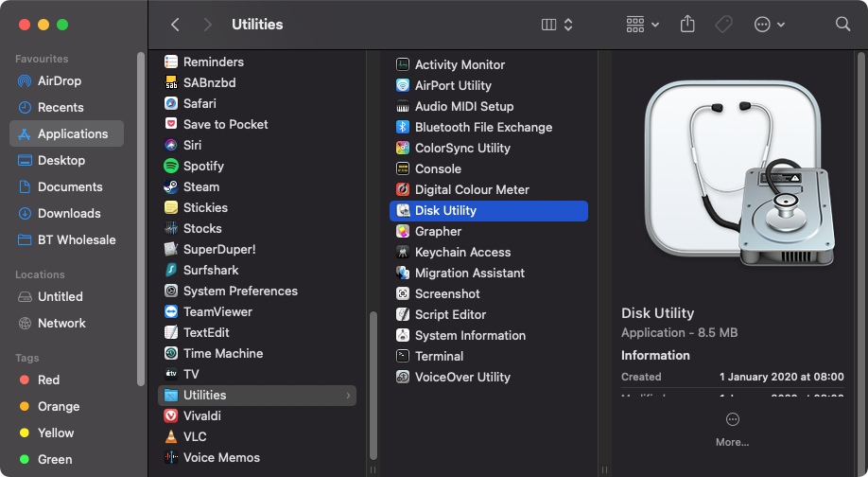868x477 pixels.
Task: Select Bluetooth File Exchange
Action: point(489,128)
